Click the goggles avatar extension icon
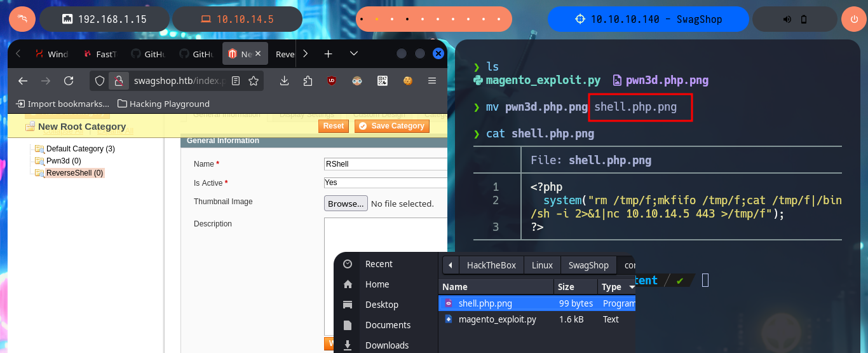868x353 pixels. [x=357, y=81]
